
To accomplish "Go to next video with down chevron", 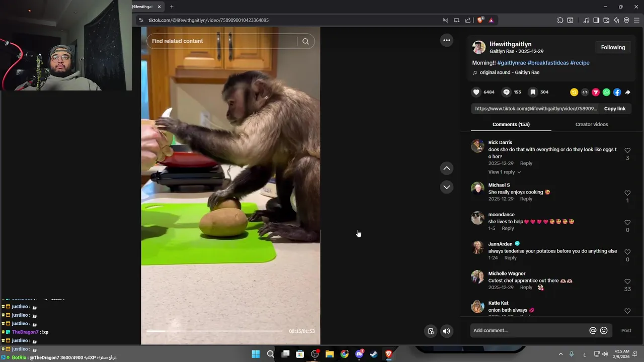I will [x=446, y=187].
